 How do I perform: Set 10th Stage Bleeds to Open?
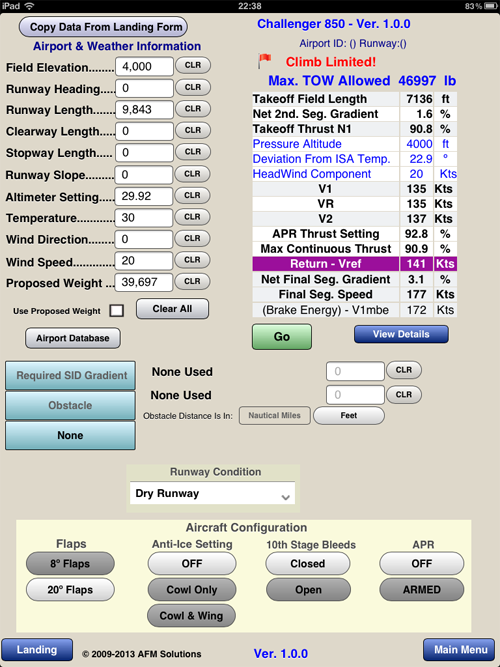click(x=309, y=590)
